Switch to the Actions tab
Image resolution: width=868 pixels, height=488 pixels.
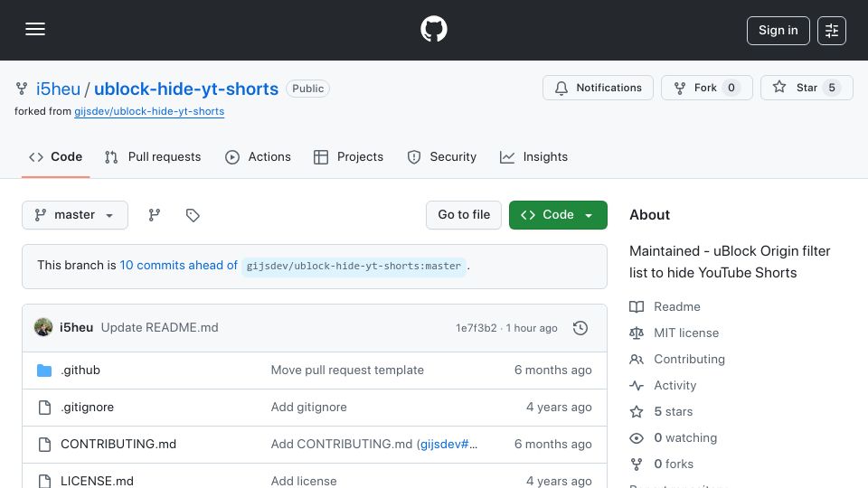[x=258, y=157]
